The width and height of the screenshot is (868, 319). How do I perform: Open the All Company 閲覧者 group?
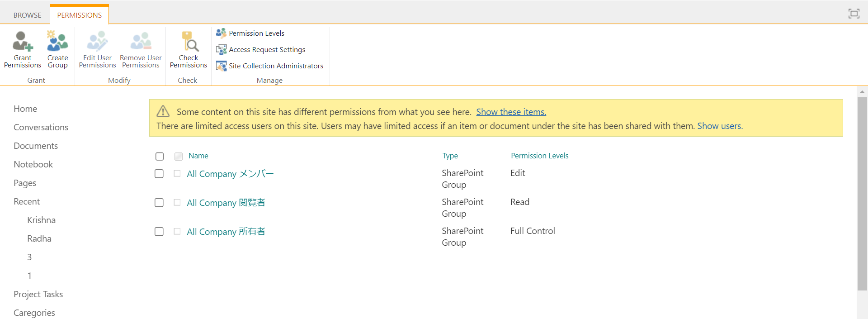226,203
